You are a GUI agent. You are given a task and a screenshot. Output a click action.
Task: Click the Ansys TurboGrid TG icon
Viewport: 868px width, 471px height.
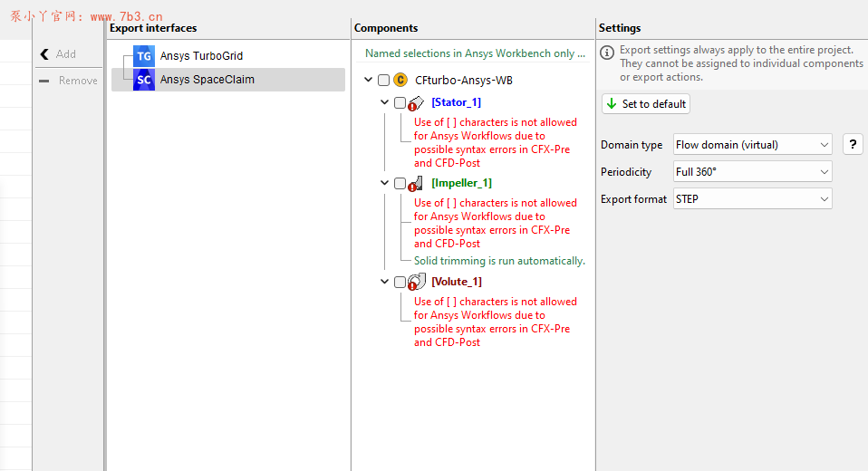tap(144, 56)
